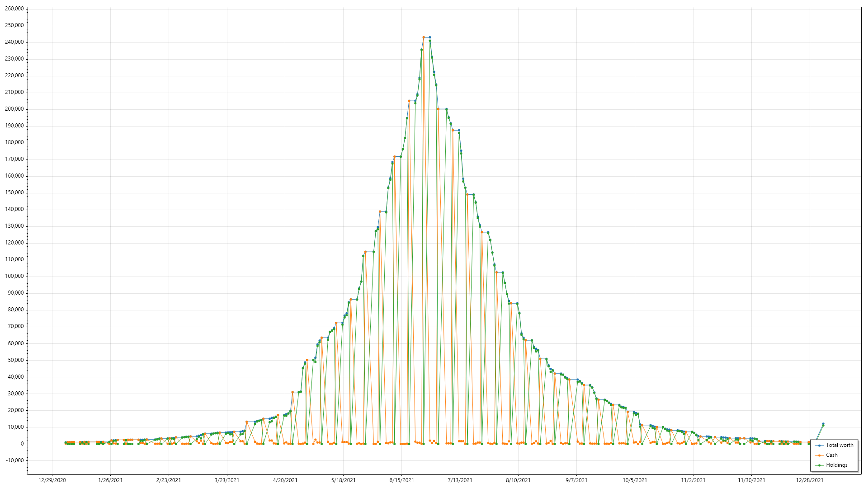Click the 7/13/2021 x-axis date label
868x488 pixels.
(x=460, y=480)
